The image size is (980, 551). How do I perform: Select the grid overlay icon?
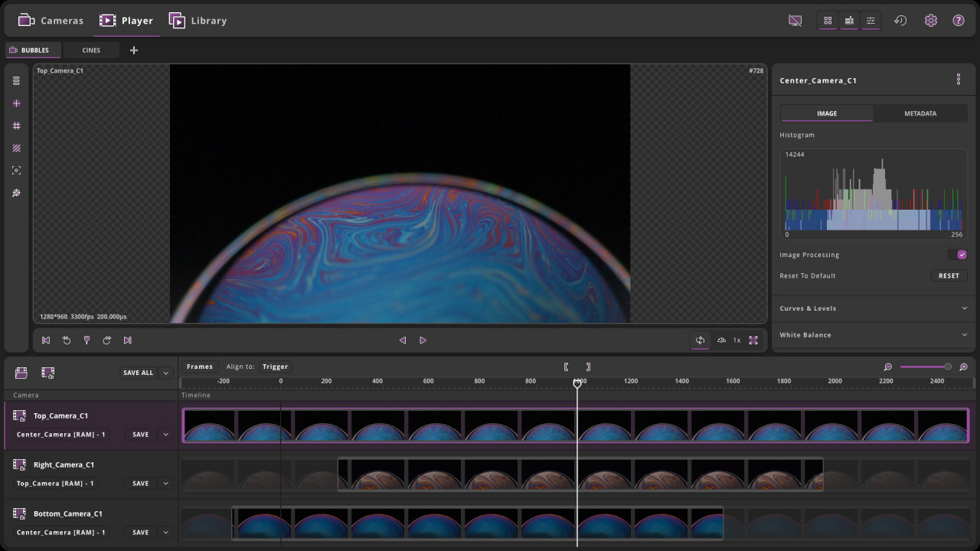[x=16, y=126]
